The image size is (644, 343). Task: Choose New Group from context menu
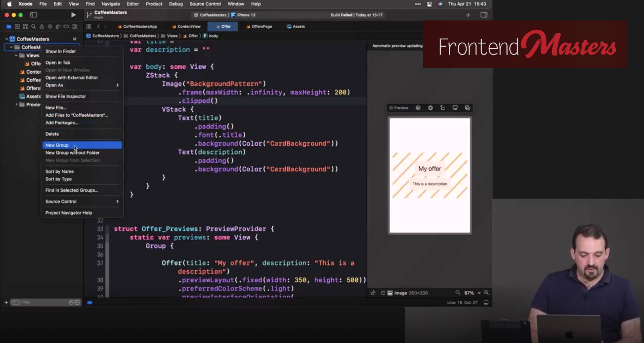tap(57, 145)
